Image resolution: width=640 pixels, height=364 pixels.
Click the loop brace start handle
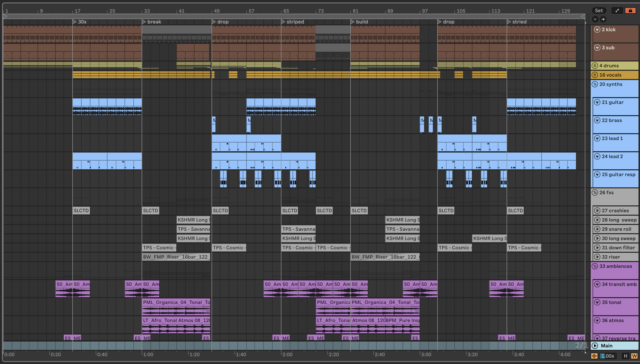[5, 16]
